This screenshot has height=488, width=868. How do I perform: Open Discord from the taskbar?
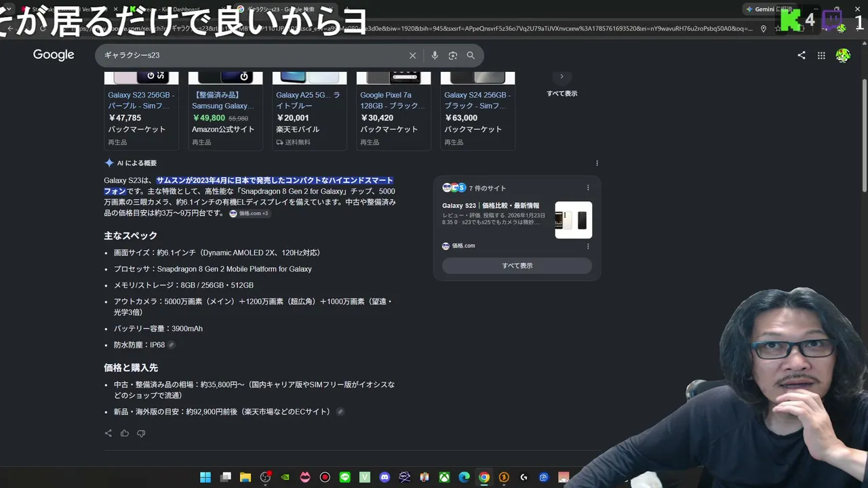click(x=384, y=477)
